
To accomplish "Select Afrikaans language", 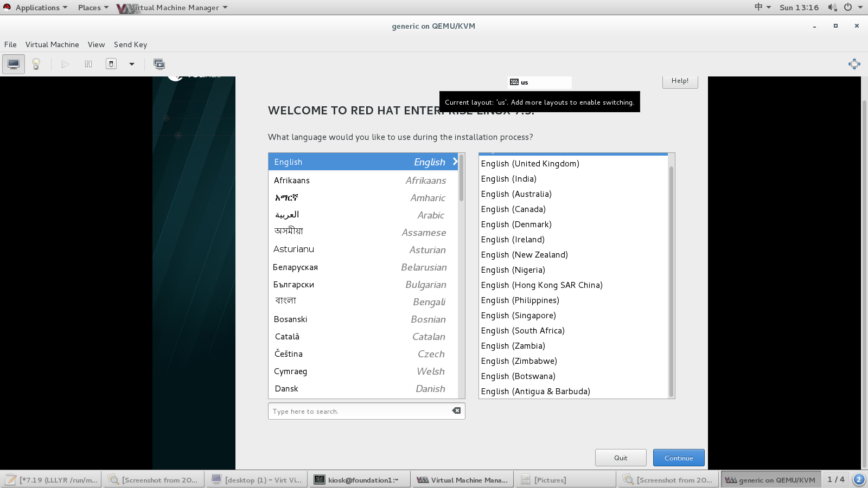I will (363, 180).
